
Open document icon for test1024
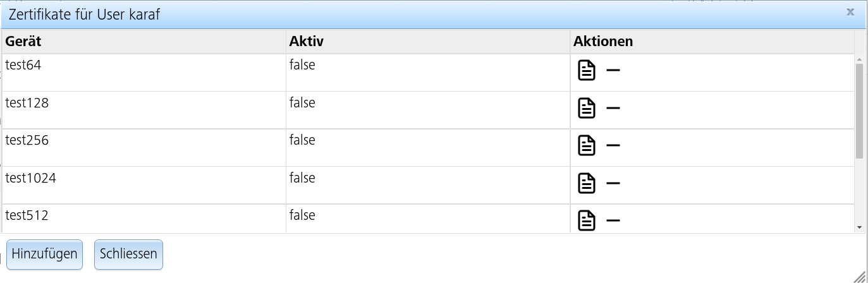(587, 183)
